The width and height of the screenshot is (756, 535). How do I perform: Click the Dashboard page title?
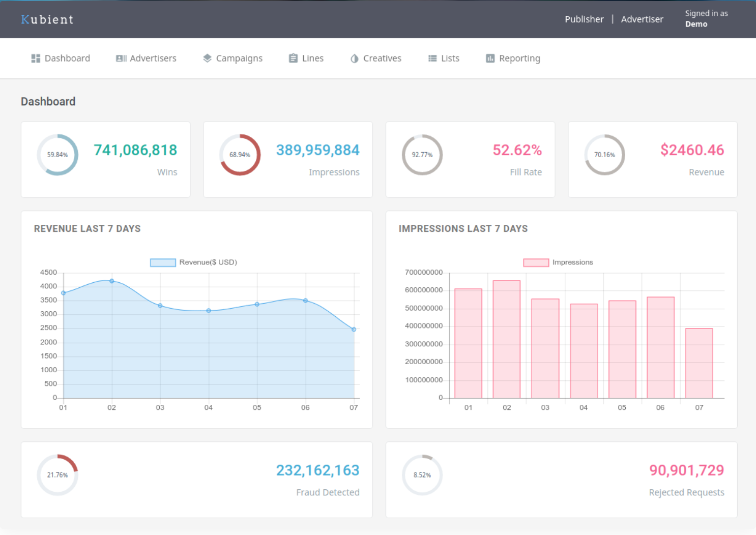[48, 102]
